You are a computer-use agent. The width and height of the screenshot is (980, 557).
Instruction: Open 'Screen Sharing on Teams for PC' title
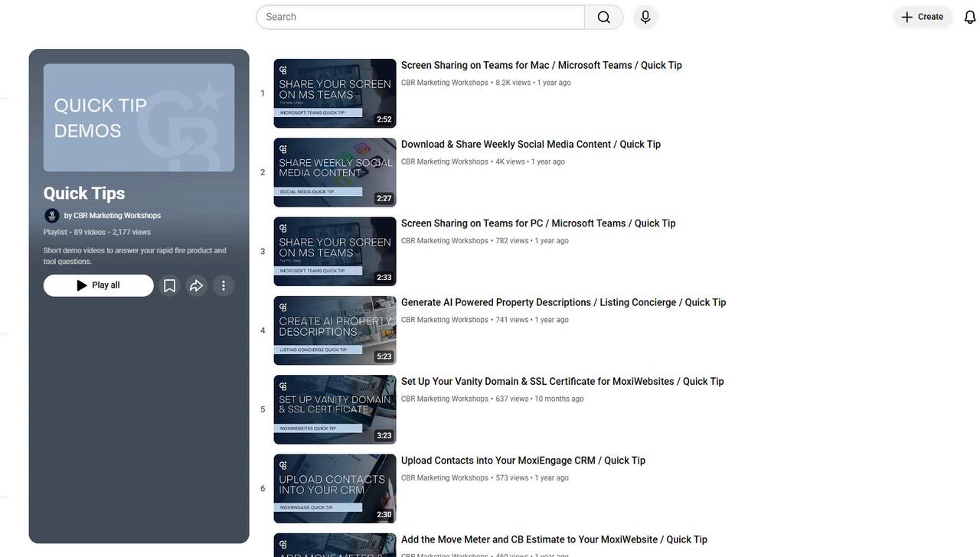pos(538,223)
